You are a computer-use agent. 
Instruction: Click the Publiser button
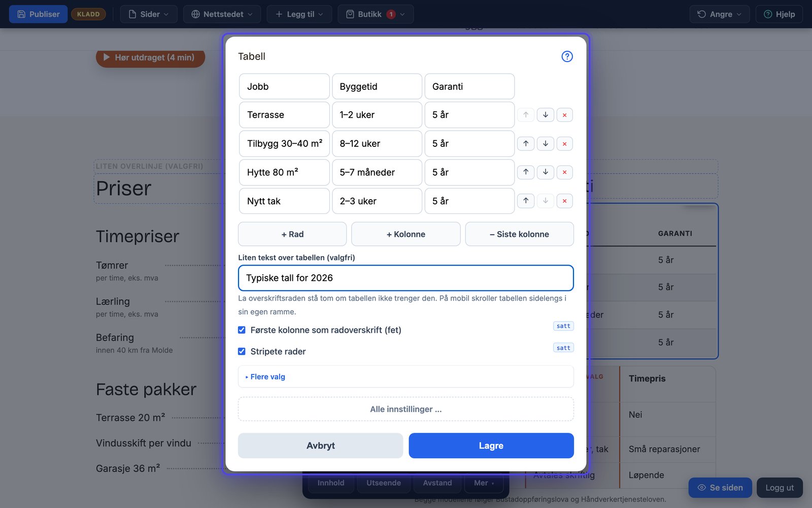click(x=38, y=14)
